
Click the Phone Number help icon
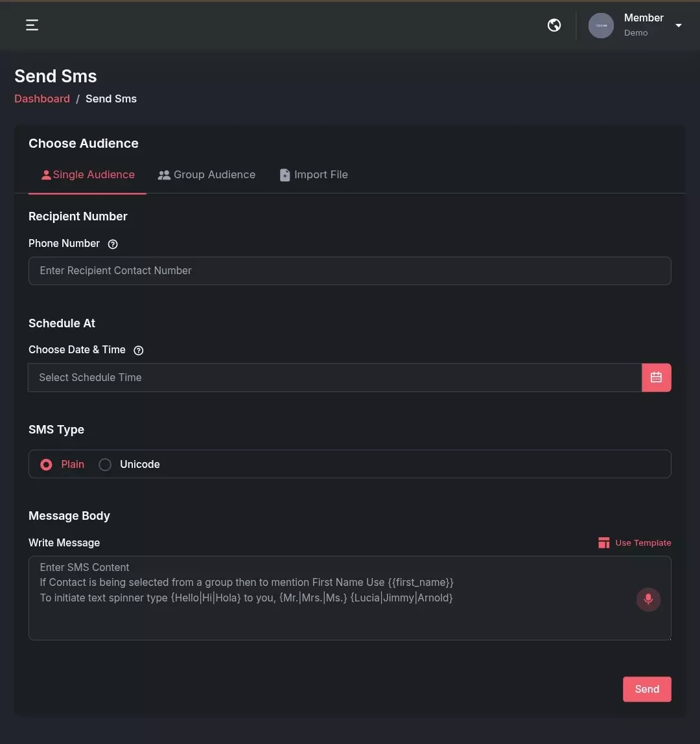[x=113, y=244]
